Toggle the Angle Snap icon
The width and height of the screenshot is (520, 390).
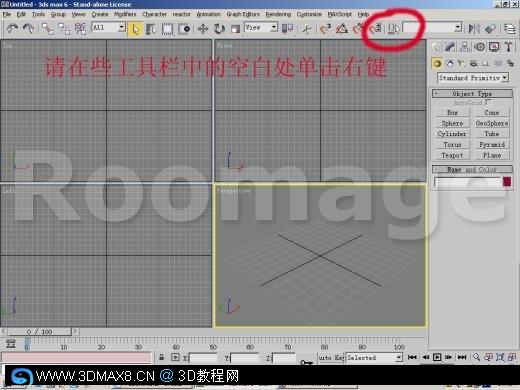[342, 29]
